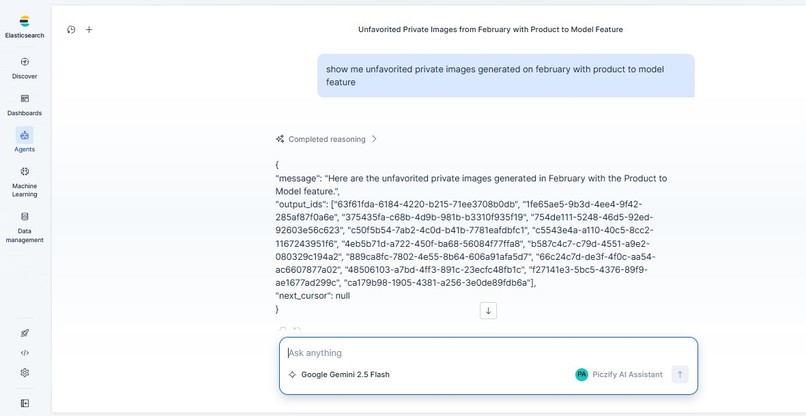This screenshot has width=806, height=416.
Task: Open Dashboards in the sidebar
Action: [25, 104]
